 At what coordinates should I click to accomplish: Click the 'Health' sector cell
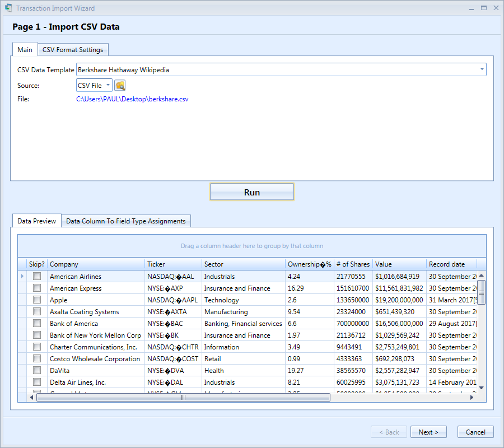pyautogui.click(x=244, y=370)
